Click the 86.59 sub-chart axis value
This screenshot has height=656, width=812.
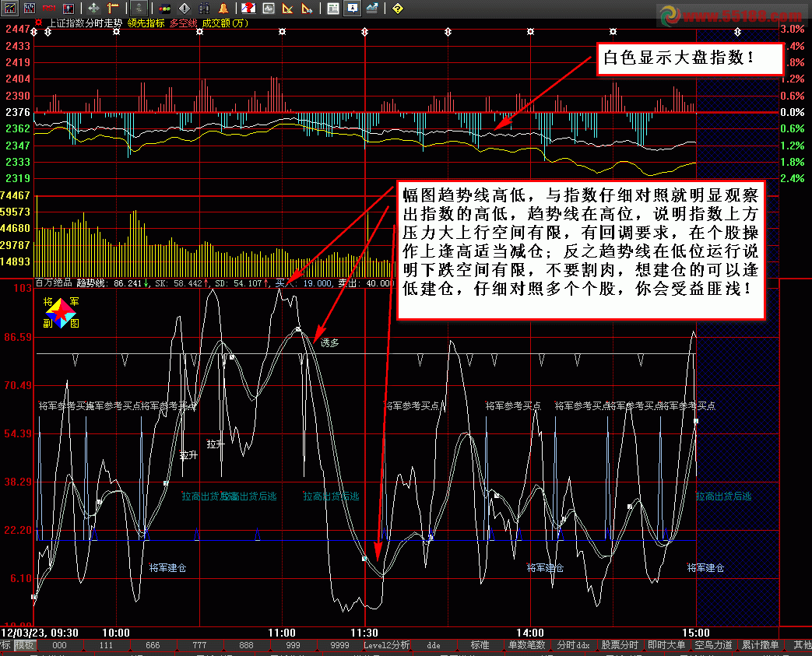18,337
